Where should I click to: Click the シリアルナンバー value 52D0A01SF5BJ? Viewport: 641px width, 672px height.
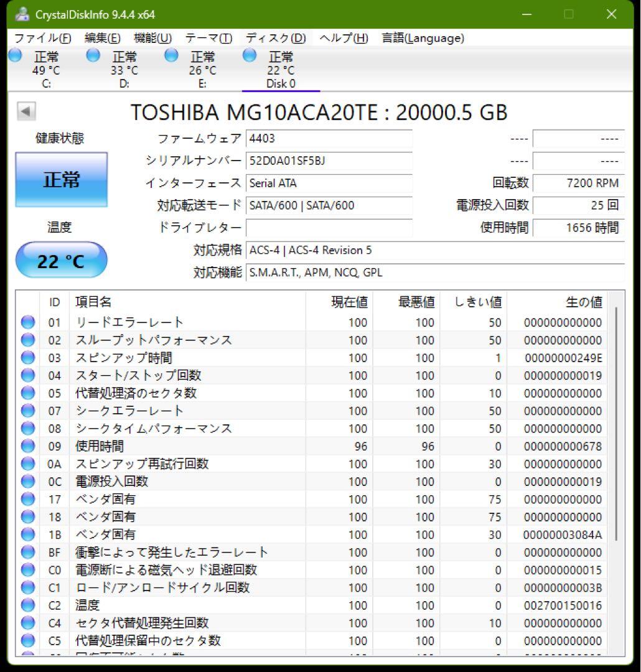[330, 162]
